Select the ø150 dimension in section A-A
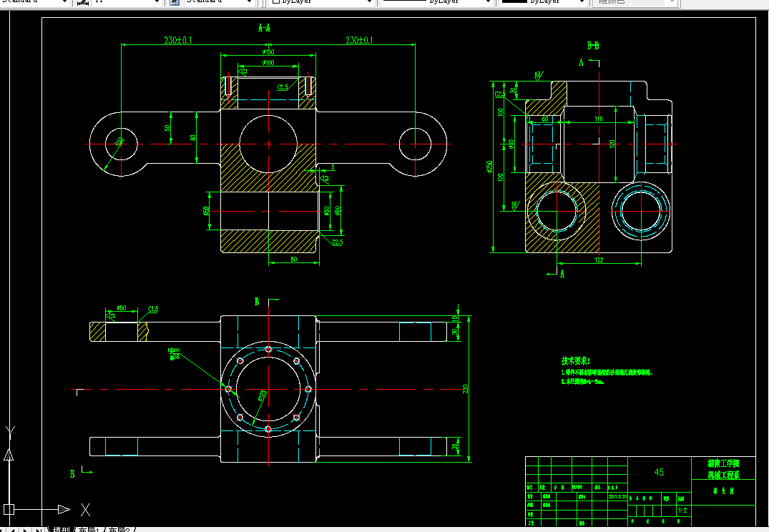The width and height of the screenshot is (769, 532). coord(268,51)
